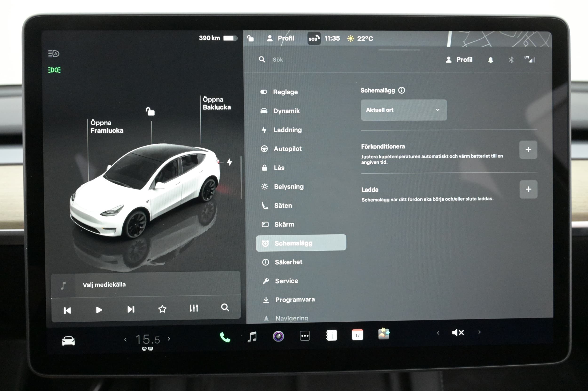This screenshot has height=391, width=588.
Task: Open the media equalizer icon
Action: point(194,308)
